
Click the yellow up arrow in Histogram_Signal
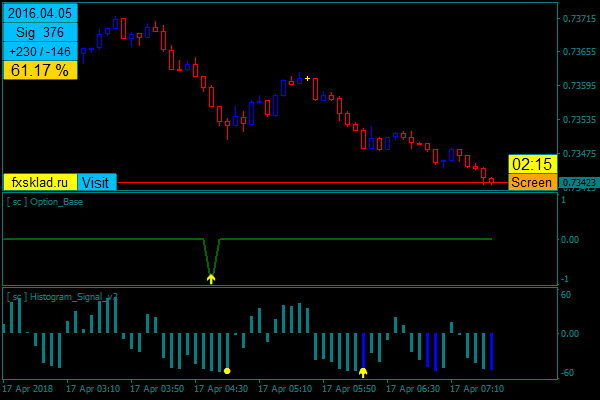tap(363, 372)
